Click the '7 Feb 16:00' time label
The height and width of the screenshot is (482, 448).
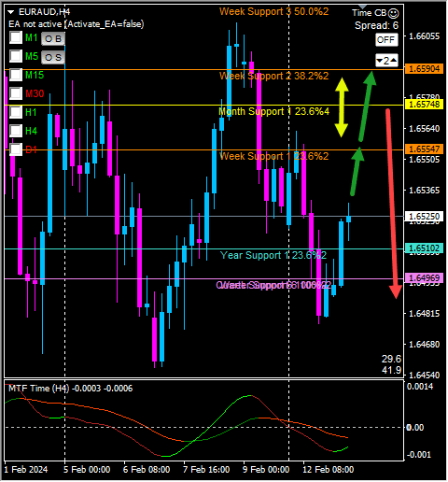(206, 470)
